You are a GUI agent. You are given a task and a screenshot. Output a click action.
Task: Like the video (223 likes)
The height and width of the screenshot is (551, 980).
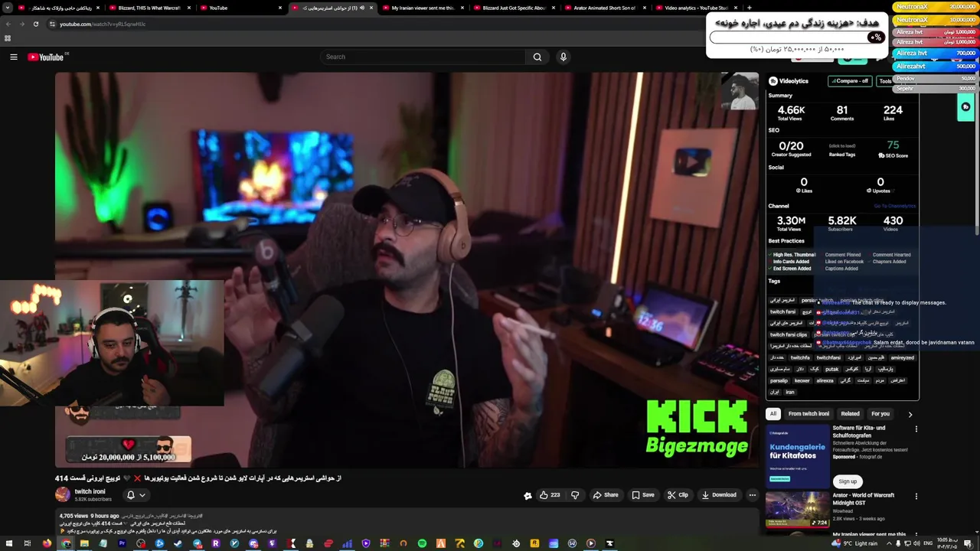pyautogui.click(x=549, y=495)
